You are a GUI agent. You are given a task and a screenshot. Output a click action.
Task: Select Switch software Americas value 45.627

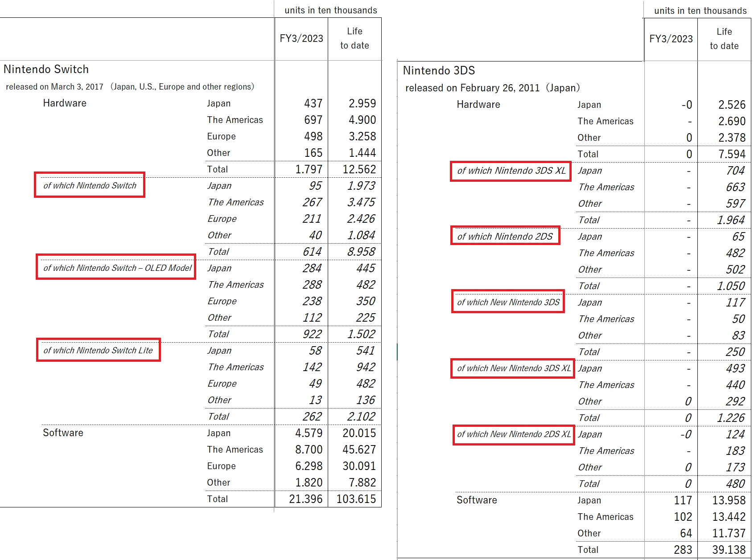click(359, 450)
